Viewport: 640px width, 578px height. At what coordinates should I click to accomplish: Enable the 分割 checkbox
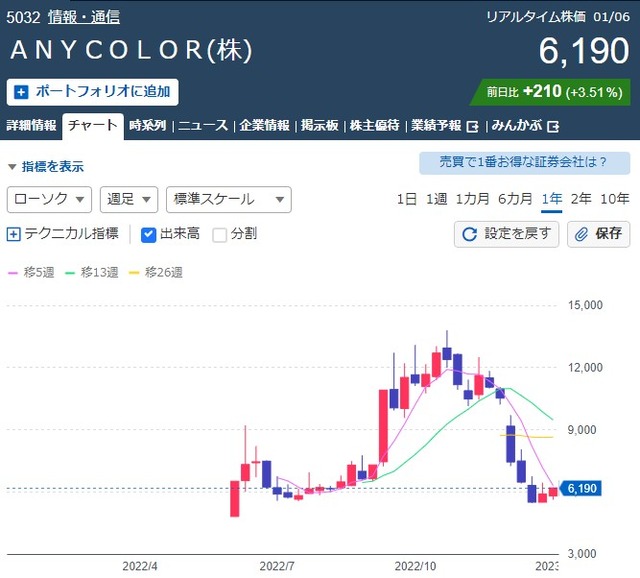[220, 235]
